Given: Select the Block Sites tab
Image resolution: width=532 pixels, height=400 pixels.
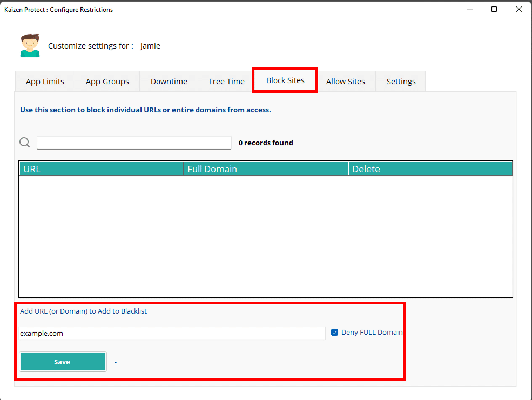Looking at the screenshot, I should point(285,80).
